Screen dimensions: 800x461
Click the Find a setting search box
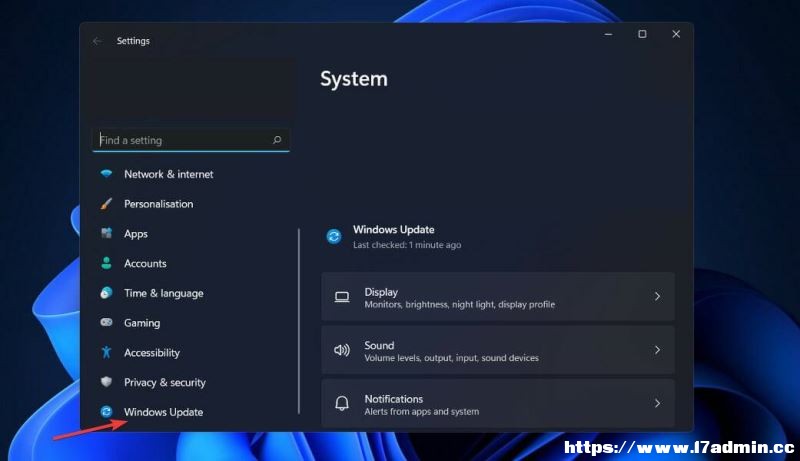coord(191,140)
